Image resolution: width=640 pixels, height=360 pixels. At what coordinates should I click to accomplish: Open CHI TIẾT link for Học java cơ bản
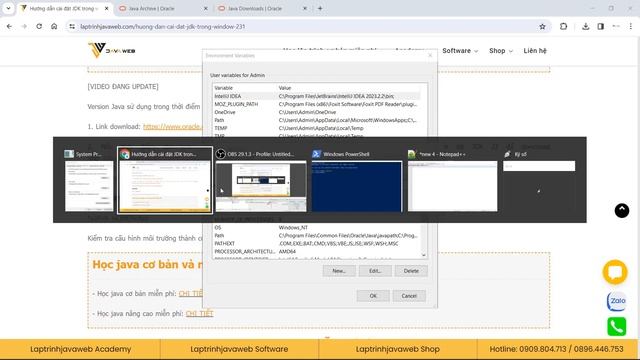pos(191,293)
